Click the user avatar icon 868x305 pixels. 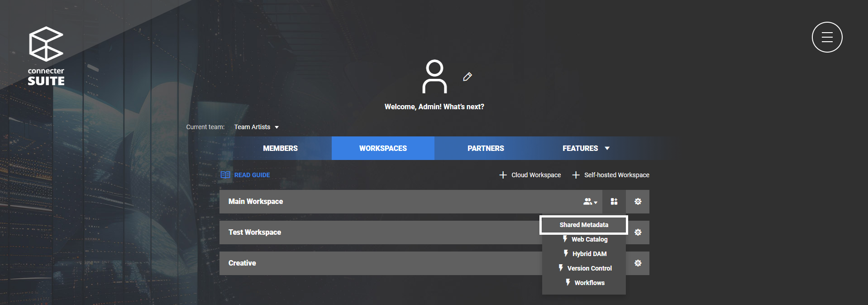(x=434, y=77)
